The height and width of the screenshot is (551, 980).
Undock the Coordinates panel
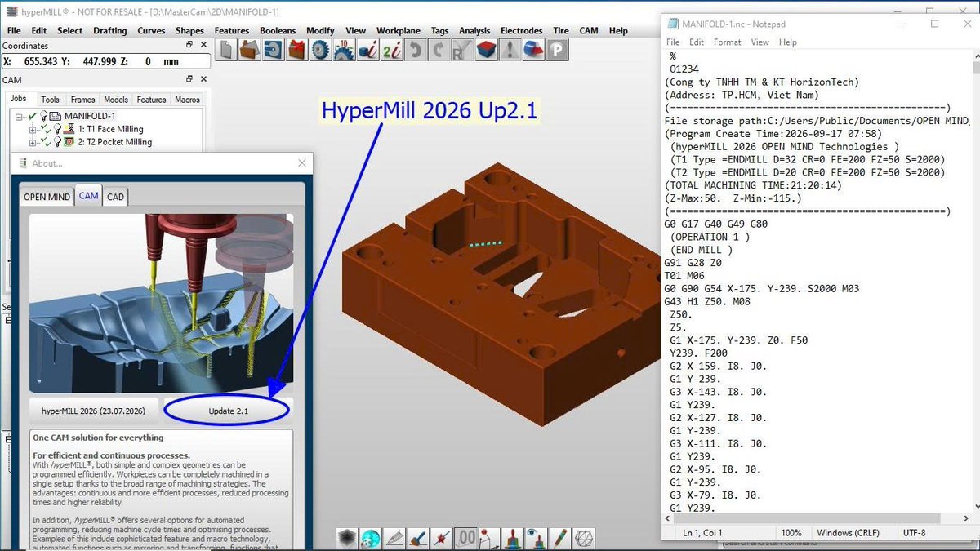pyautogui.click(x=189, y=46)
